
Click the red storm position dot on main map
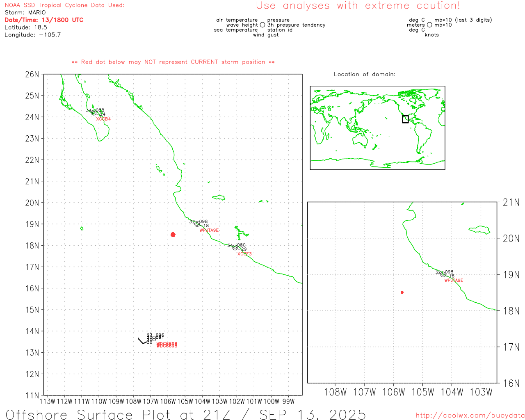click(x=173, y=235)
